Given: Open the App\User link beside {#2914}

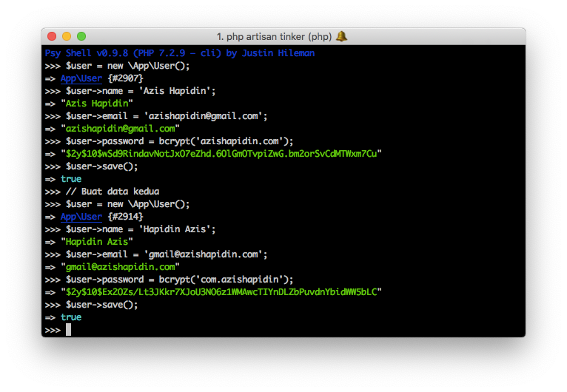Looking at the screenshot, I should (x=81, y=217).
